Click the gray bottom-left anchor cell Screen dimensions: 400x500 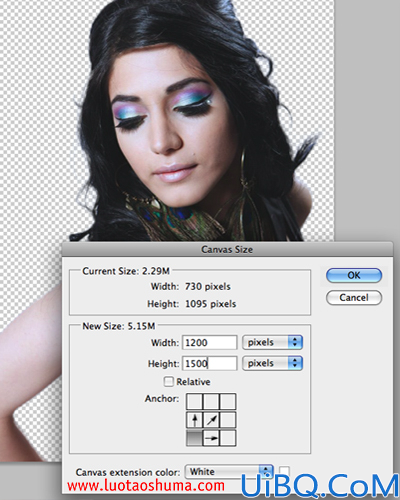click(x=194, y=438)
